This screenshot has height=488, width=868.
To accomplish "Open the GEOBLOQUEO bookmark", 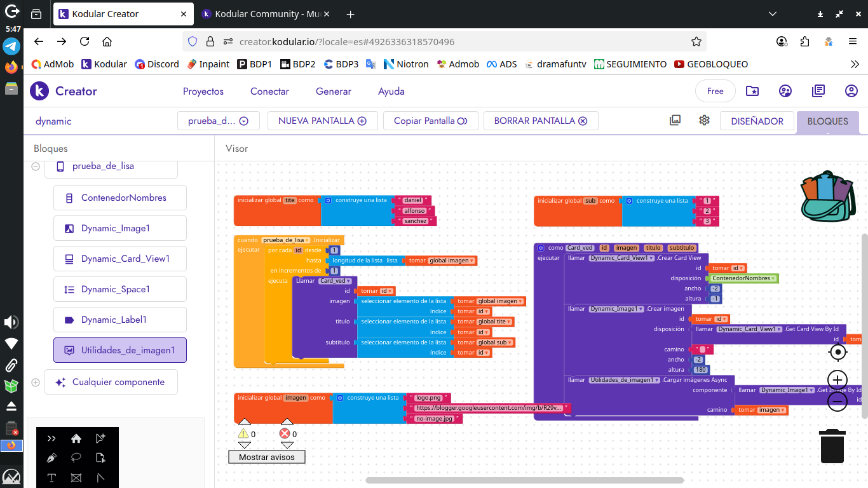I will click(x=711, y=64).
